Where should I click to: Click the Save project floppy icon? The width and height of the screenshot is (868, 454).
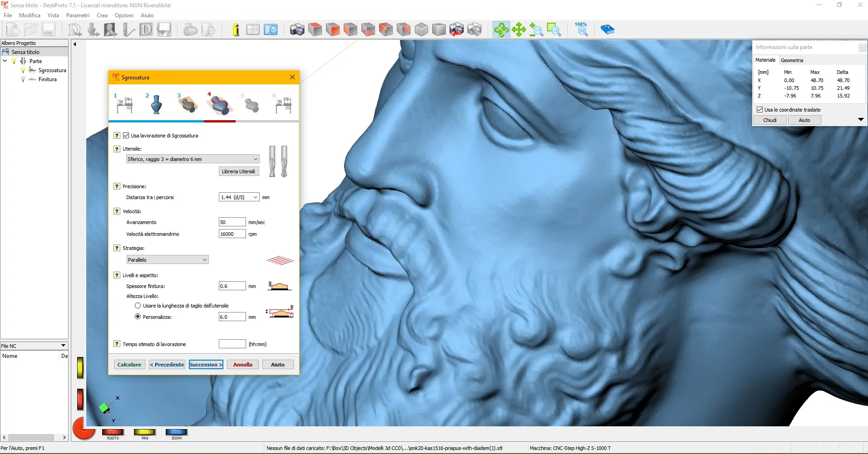pyautogui.click(x=49, y=30)
